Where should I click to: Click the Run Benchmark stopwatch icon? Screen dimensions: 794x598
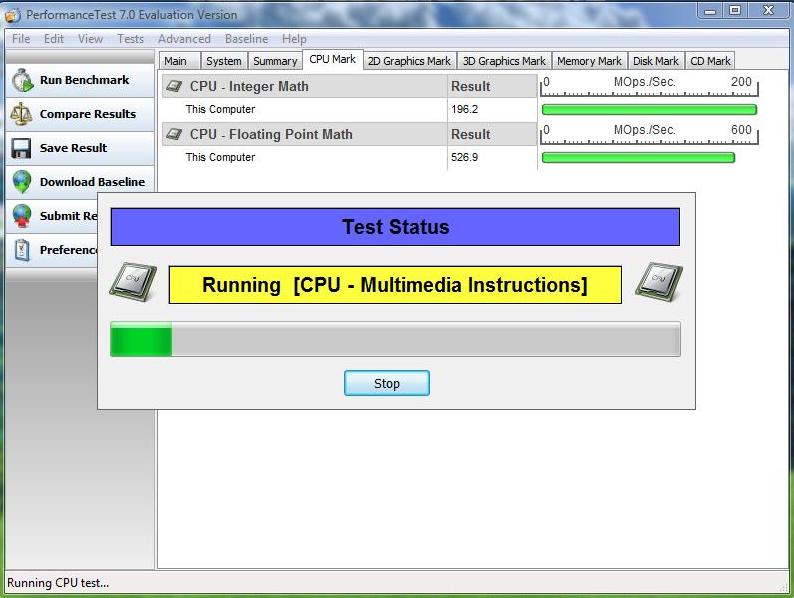(22, 80)
